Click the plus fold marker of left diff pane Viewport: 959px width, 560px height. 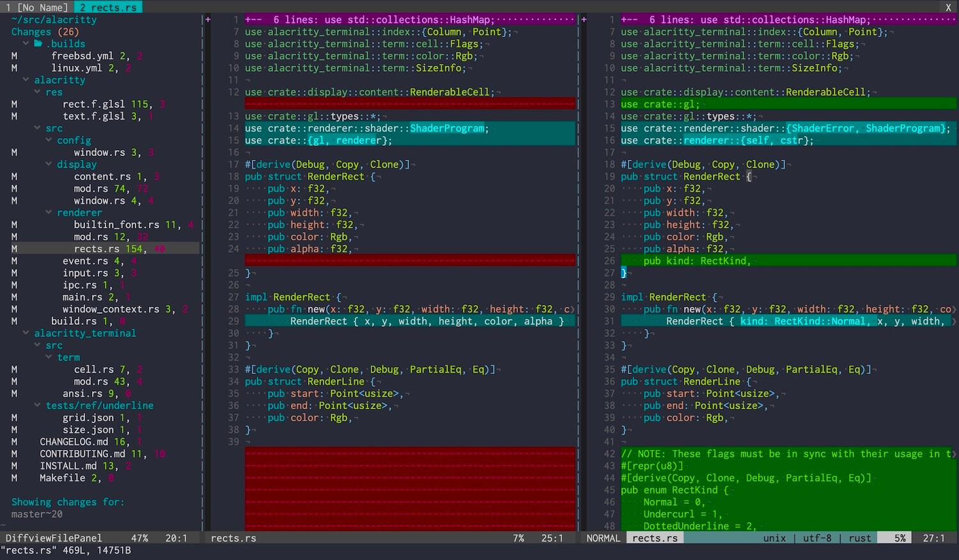tap(208, 20)
